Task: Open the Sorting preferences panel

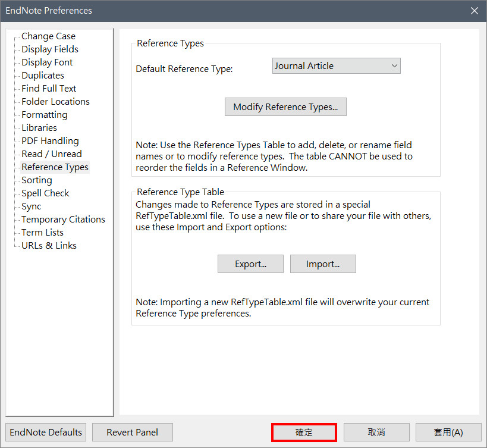Action: pyautogui.click(x=37, y=180)
